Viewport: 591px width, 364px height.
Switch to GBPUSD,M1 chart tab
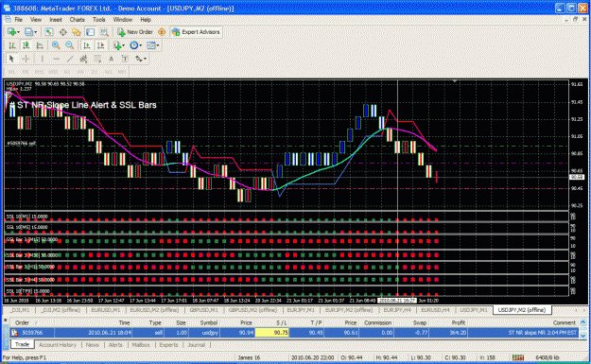point(203,310)
